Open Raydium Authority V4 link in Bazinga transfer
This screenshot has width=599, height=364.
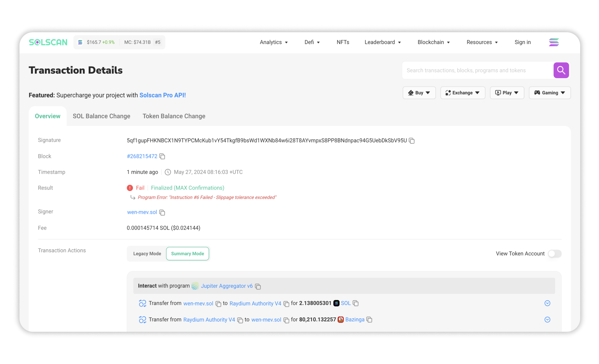point(209,320)
